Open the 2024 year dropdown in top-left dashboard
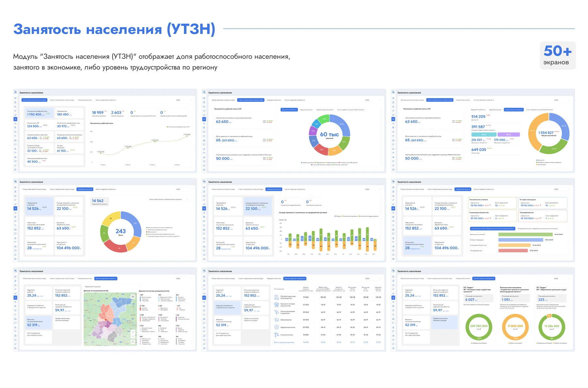 (183, 100)
